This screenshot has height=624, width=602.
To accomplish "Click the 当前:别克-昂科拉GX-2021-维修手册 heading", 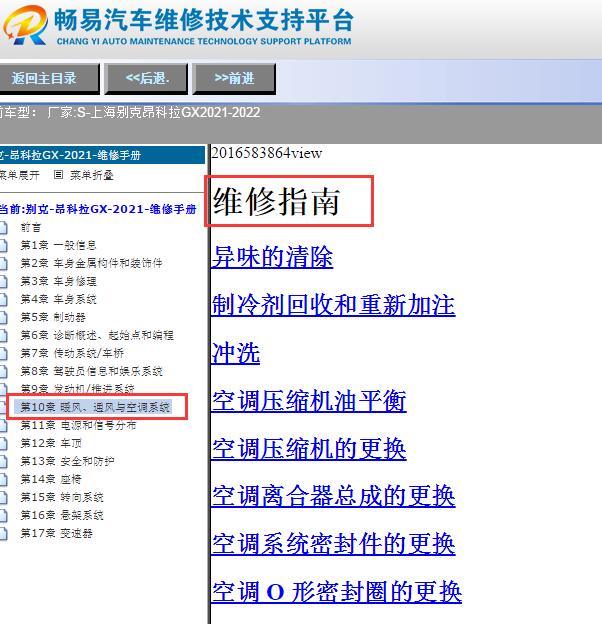I will point(98,209).
